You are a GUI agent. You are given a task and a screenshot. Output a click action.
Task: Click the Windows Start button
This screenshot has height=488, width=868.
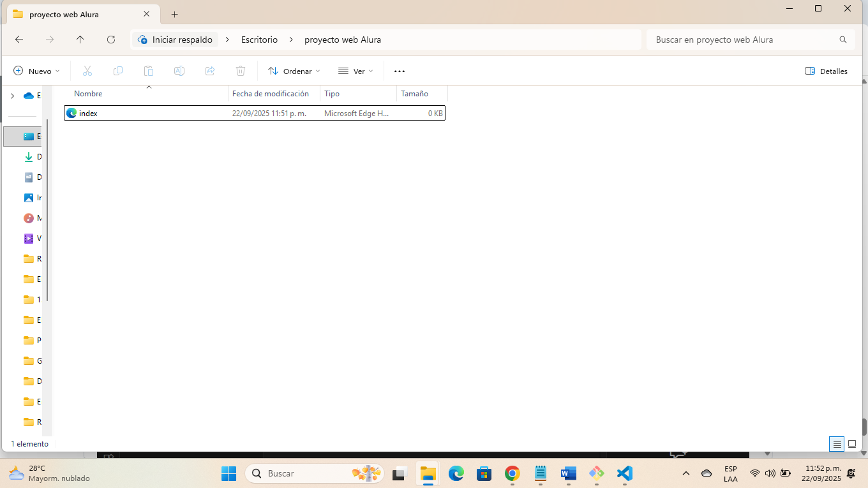coord(228,473)
